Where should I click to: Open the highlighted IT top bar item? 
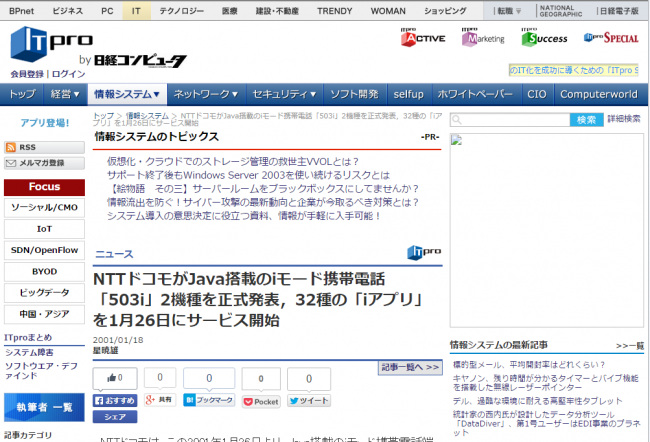[136, 11]
